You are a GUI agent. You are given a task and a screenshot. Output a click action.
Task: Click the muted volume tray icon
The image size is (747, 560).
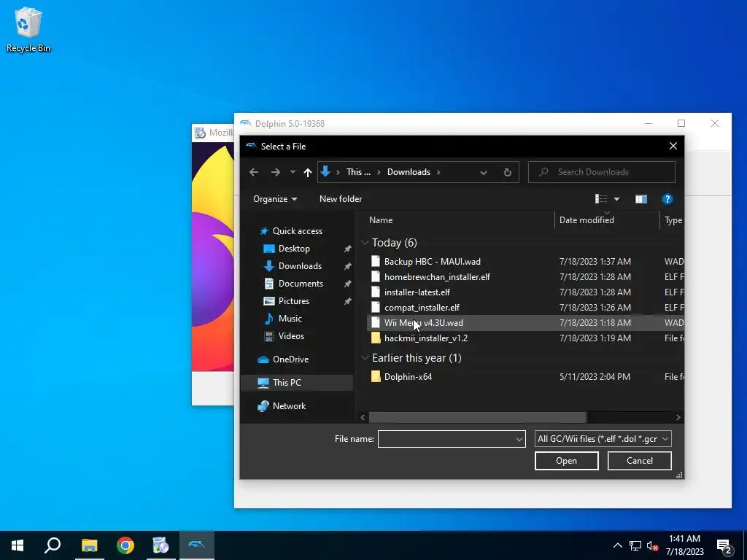point(653,545)
